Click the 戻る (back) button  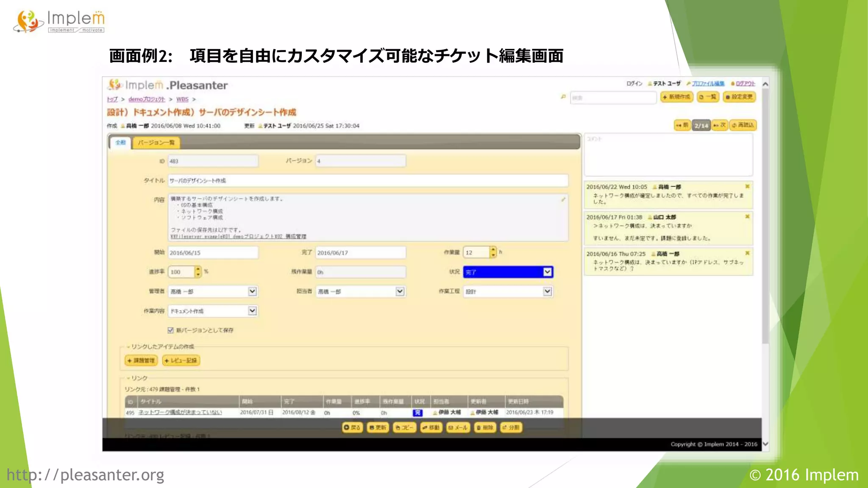pos(352,427)
